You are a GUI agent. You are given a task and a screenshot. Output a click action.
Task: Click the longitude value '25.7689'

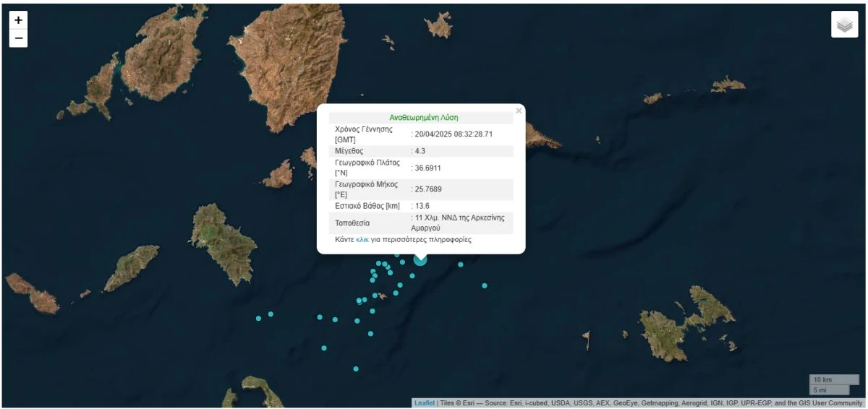tap(428, 189)
